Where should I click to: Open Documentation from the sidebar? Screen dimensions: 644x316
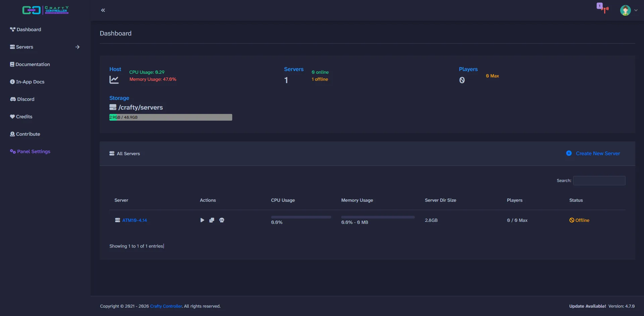pyautogui.click(x=33, y=64)
